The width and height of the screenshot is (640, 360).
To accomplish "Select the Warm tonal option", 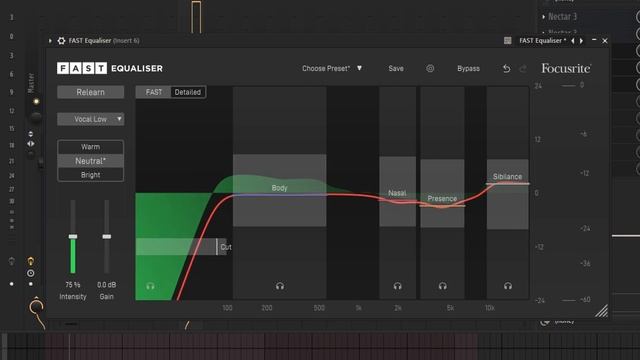I will click(91, 147).
